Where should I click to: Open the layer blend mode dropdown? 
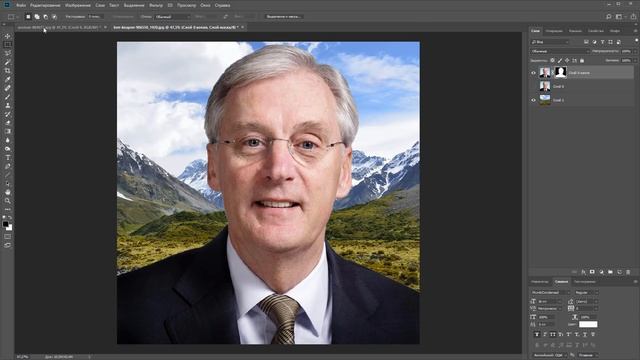tap(560, 51)
